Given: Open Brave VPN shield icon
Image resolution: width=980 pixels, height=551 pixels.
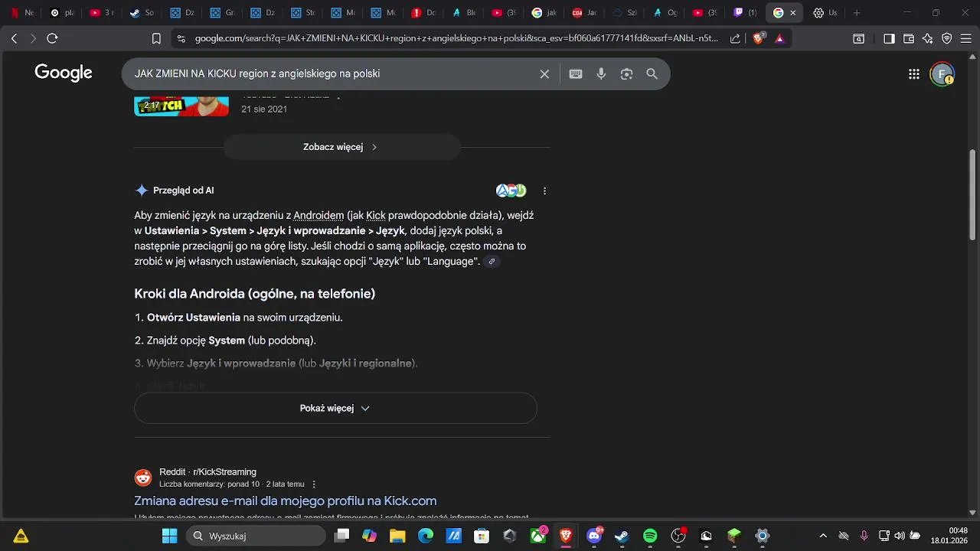Looking at the screenshot, I should pos(947,38).
